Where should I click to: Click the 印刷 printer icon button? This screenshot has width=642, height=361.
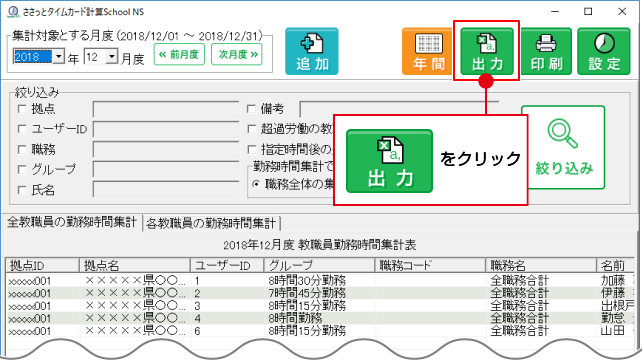pyautogui.click(x=546, y=52)
